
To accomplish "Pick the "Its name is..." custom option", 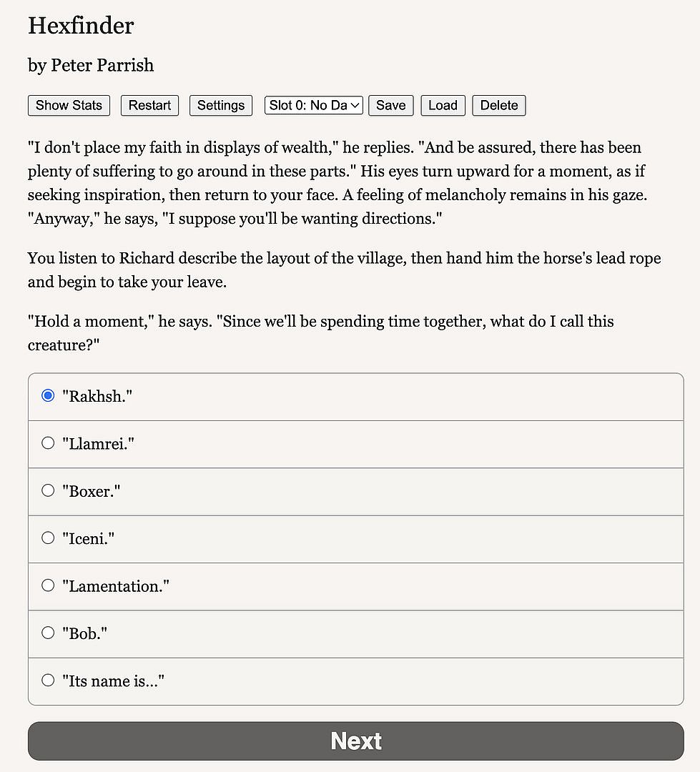I will coord(48,681).
